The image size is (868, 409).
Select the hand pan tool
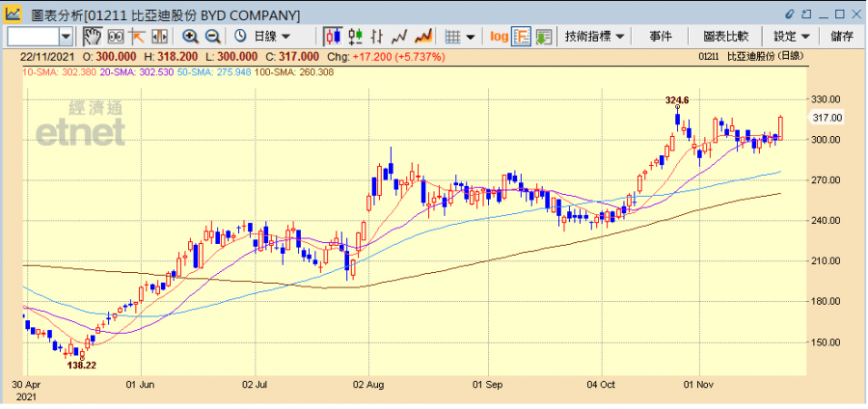[93, 36]
